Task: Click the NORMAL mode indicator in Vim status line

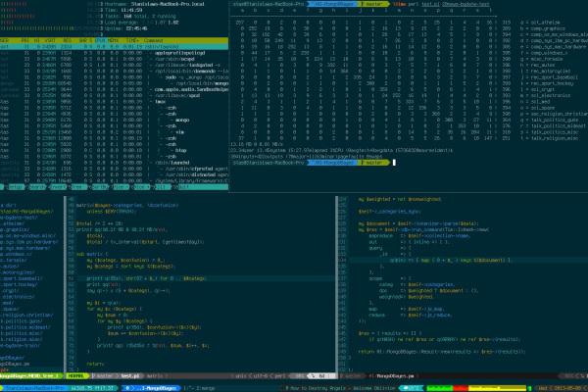Action: click(x=76, y=376)
